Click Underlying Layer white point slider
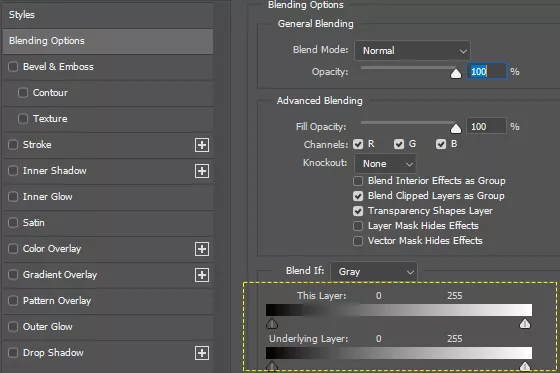 click(525, 366)
